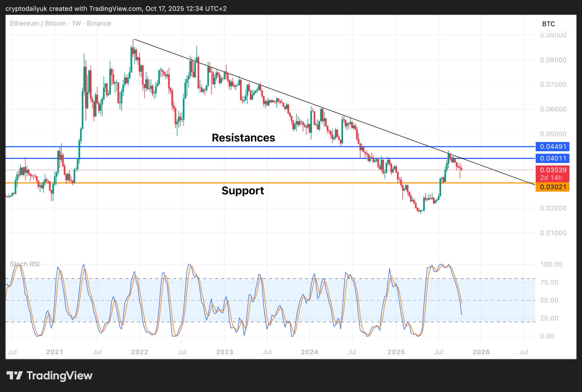The image size is (582, 392).
Task: Open the BTC currency selector
Action: [x=555, y=24]
